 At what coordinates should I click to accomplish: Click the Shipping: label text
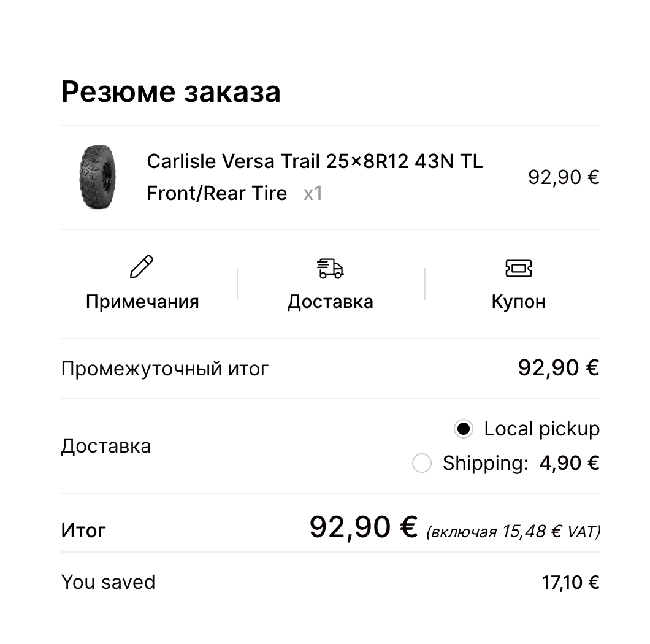486,463
